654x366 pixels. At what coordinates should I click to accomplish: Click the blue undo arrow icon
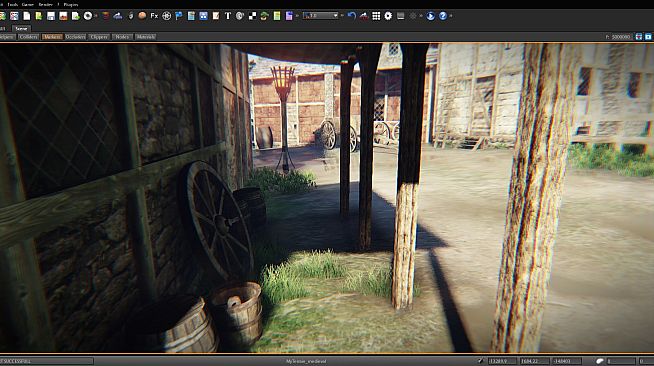tap(352, 16)
